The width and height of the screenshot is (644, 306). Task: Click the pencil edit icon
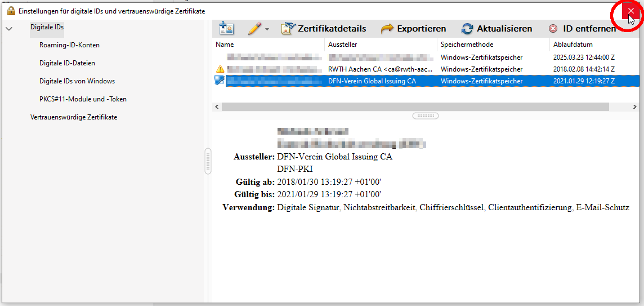pos(254,29)
